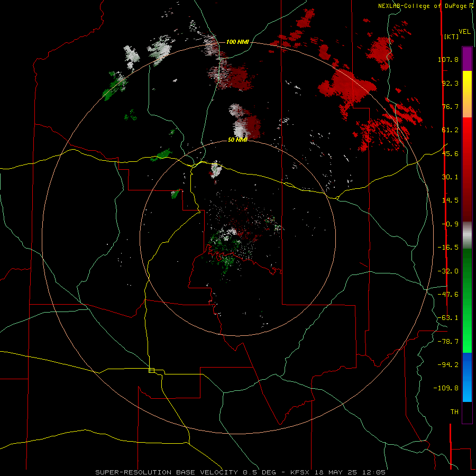Pick the gray near-zero segment of the color bar
The height and width of the screenshot is (476, 476).
point(467,235)
